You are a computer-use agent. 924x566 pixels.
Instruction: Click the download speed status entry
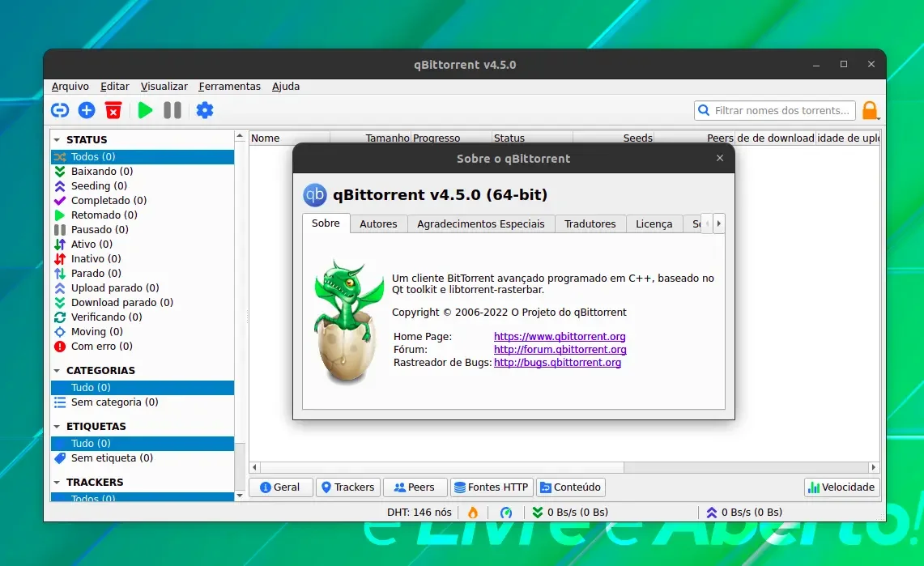coord(570,513)
